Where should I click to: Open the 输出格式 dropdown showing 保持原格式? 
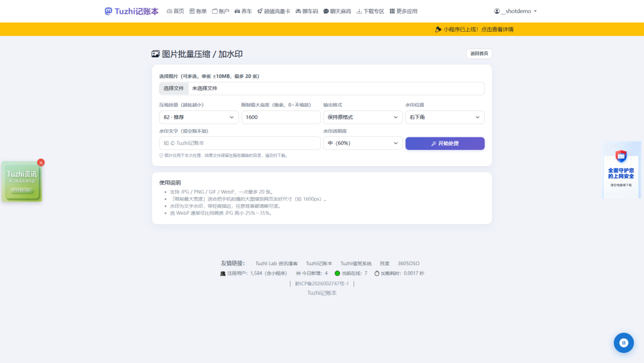(363, 117)
